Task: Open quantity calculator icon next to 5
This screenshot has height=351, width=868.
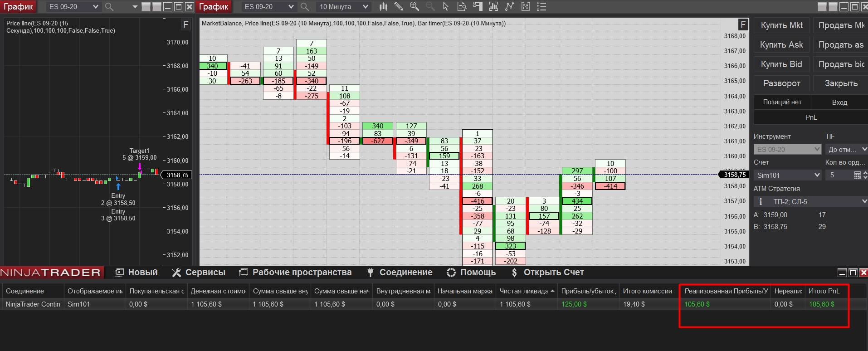Action: pos(857,175)
